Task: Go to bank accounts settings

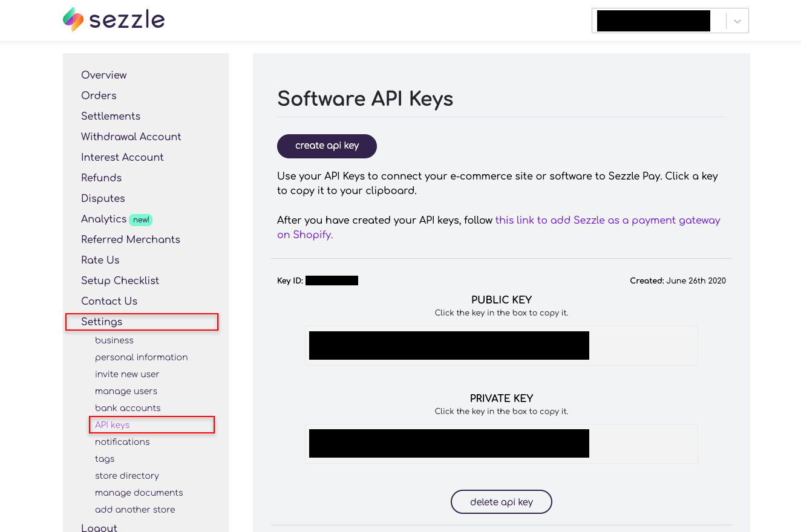Action: click(x=128, y=408)
